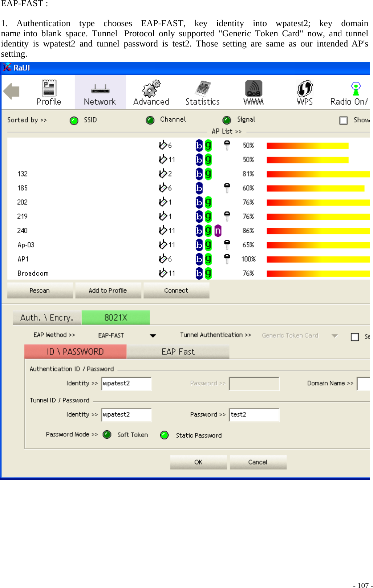Open the EAP Method dropdown

[x=153, y=336]
